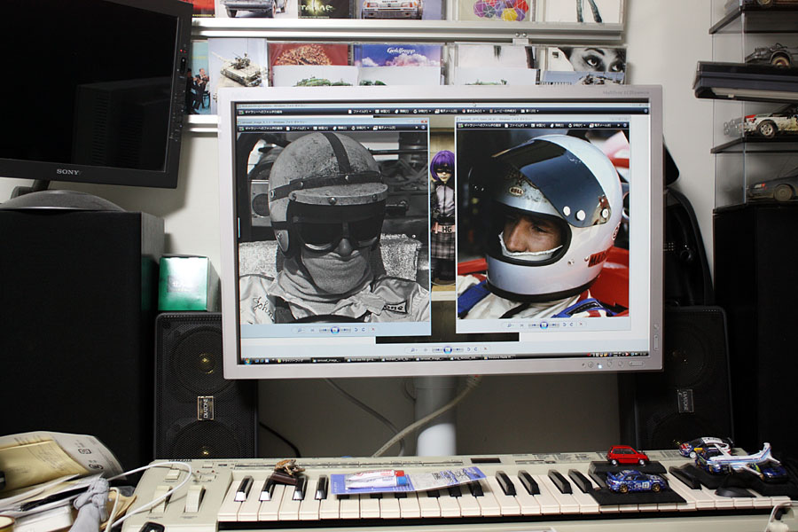The image size is (798, 532).
Task: Open the Windows Start orb on the taskbar
Action: tap(248, 361)
